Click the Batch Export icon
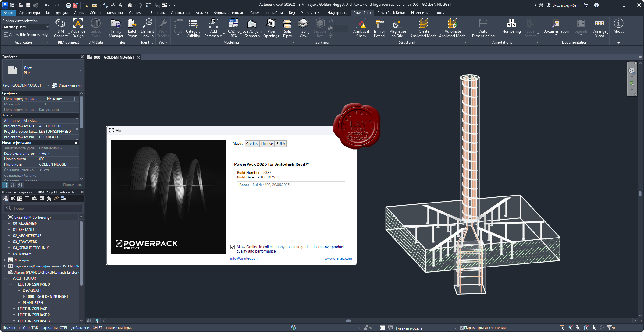Viewport: 644px width, 332px height. 132,28
